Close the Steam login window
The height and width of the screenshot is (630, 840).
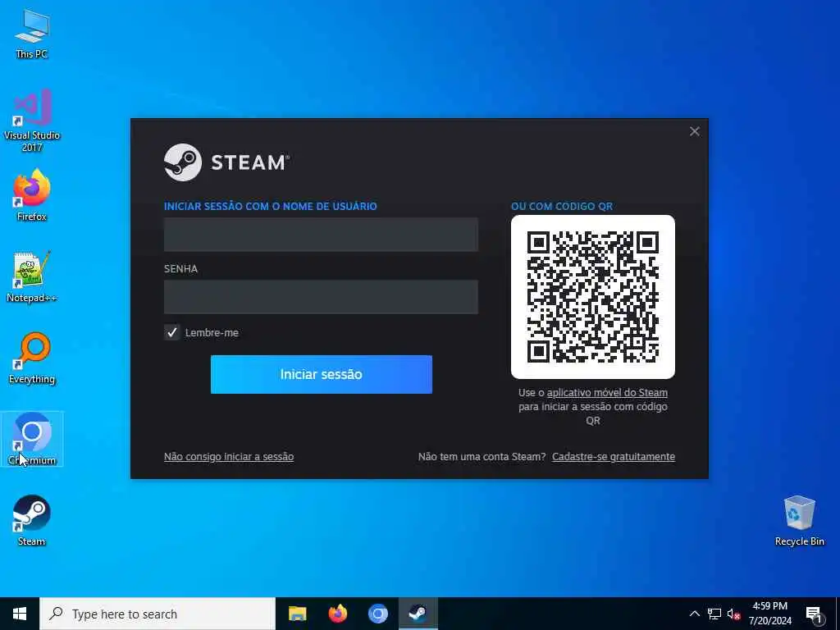point(694,132)
